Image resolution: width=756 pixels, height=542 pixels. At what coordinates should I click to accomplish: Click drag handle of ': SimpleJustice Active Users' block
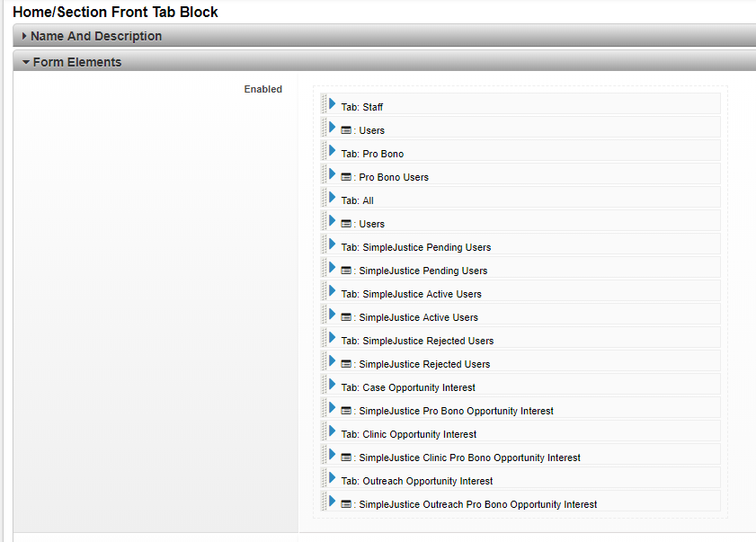point(324,314)
